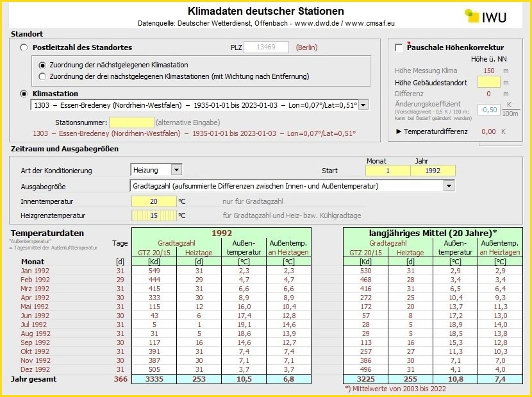Edit the Heizgrenztemperatur value 15

tap(153, 216)
